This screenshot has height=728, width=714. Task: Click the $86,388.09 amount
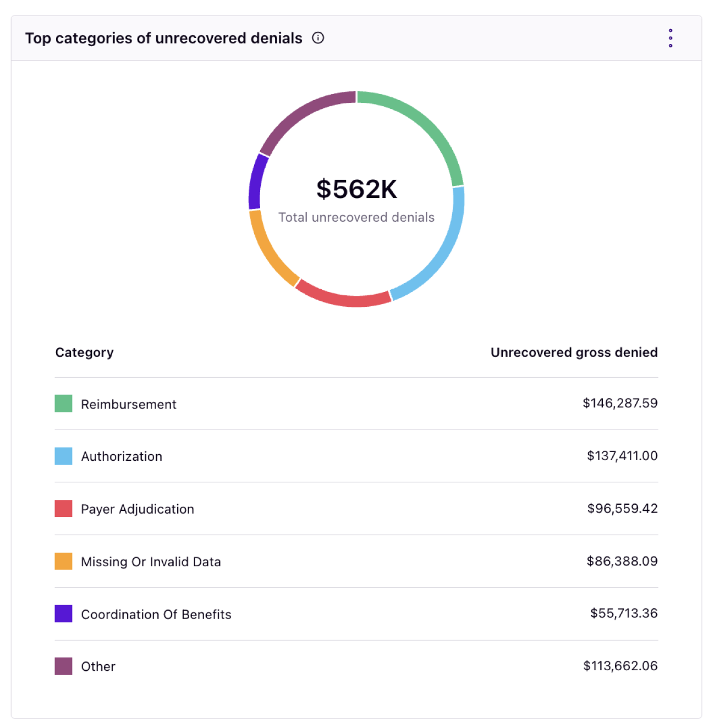coord(622,561)
